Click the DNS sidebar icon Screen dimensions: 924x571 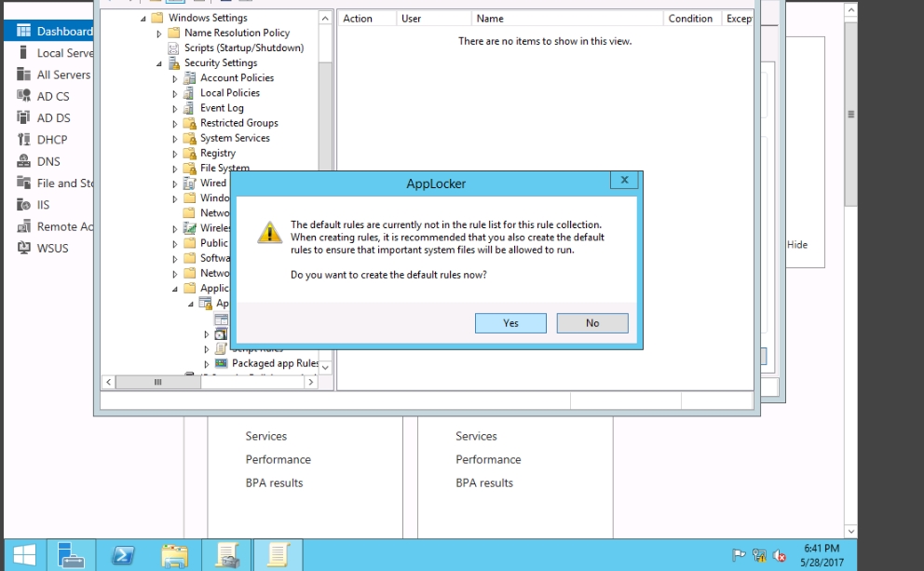(23, 161)
